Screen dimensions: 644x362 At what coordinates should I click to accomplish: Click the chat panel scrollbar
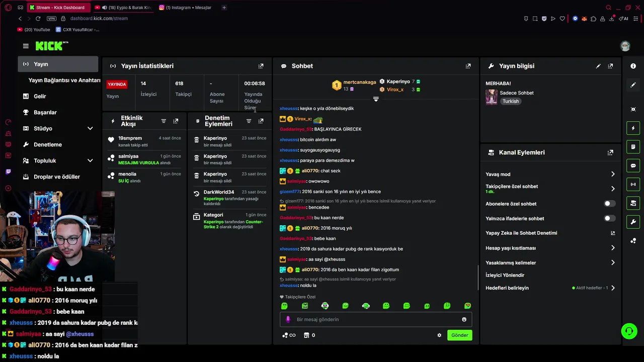[x=477, y=277]
